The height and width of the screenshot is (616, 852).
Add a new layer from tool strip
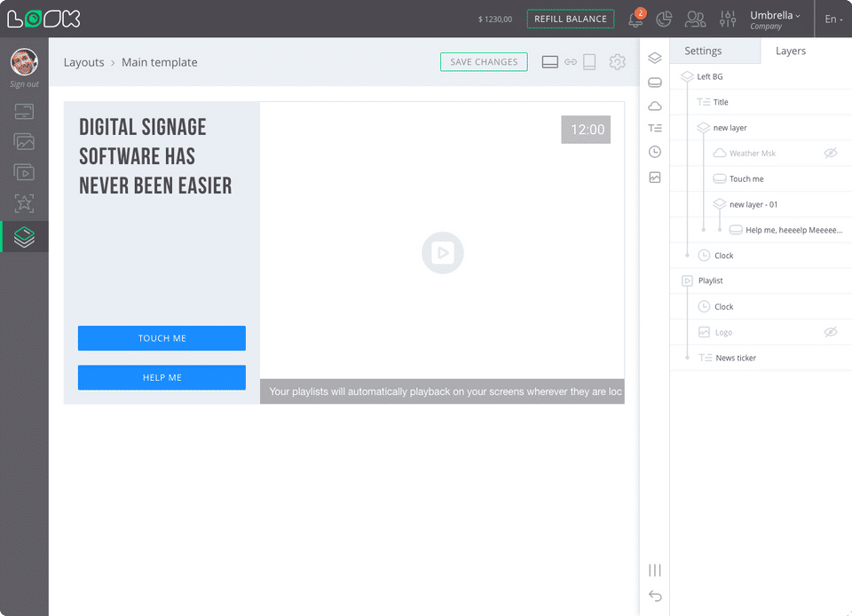coord(655,58)
